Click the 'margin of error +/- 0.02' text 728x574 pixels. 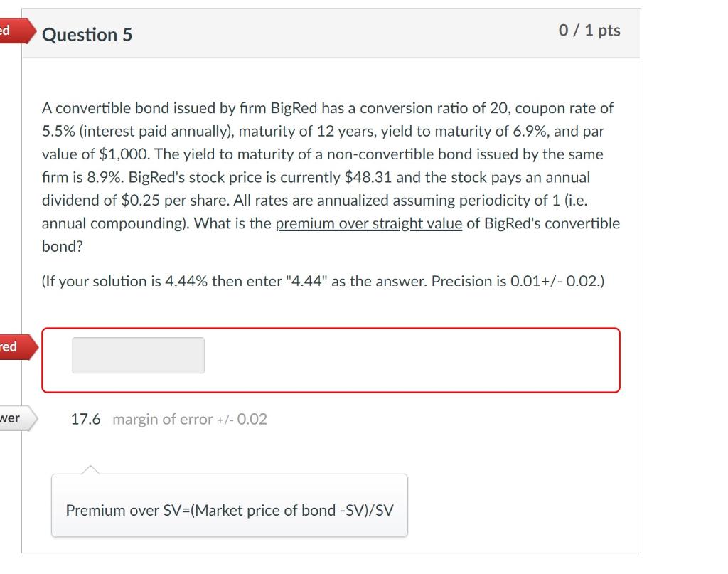tap(189, 420)
